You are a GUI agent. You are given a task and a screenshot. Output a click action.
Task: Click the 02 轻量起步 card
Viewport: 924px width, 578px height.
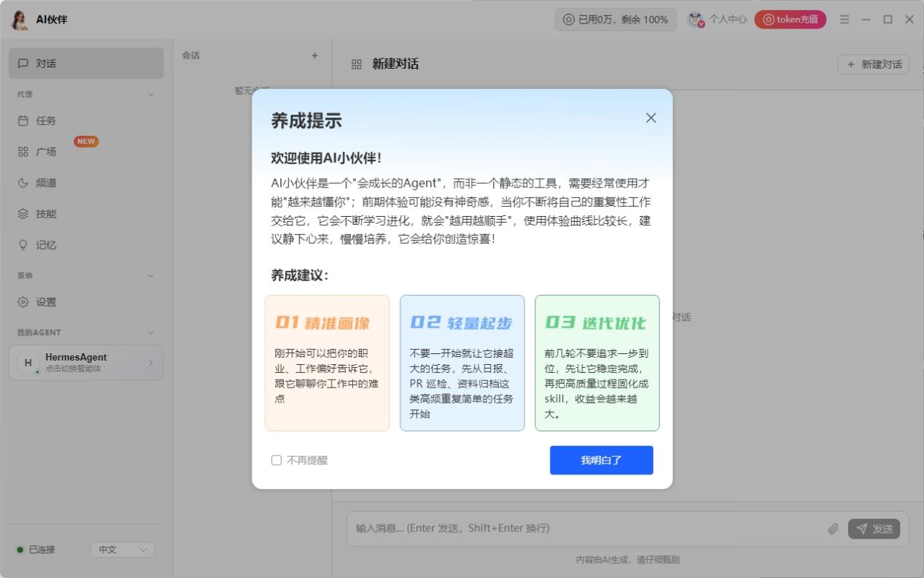point(462,363)
